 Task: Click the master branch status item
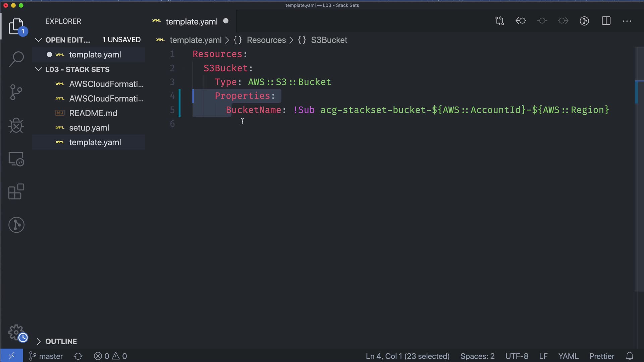point(46,356)
